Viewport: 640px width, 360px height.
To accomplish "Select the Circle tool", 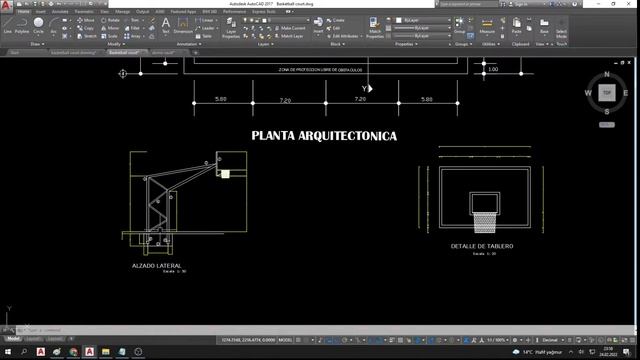I will [x=38, y=25].
